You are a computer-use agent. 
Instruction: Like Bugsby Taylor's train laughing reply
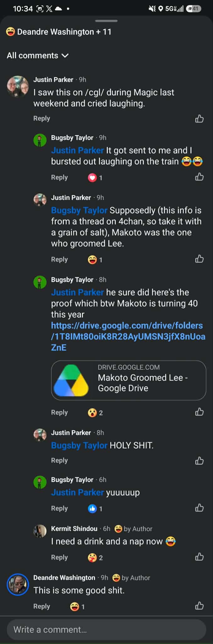(199, 177)
